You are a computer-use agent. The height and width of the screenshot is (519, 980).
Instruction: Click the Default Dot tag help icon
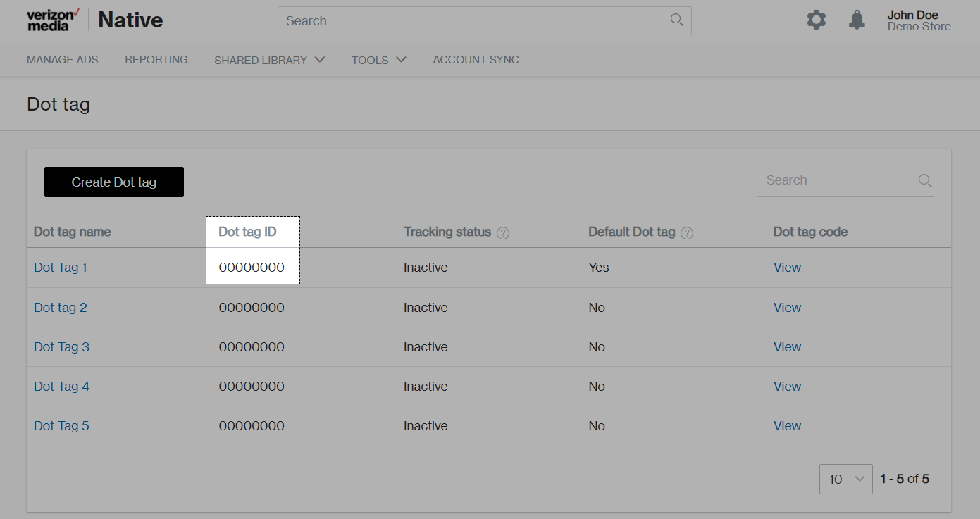point(687,233)
